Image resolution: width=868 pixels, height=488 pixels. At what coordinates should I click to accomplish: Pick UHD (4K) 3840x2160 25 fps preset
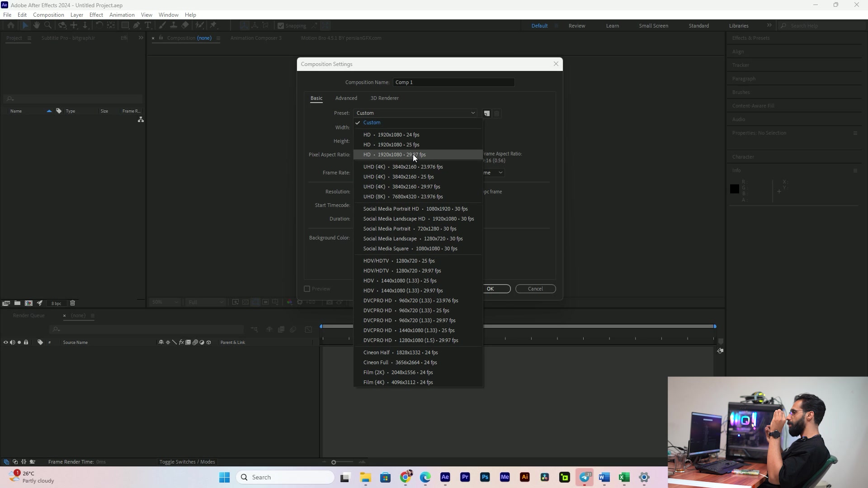point(398,177)
